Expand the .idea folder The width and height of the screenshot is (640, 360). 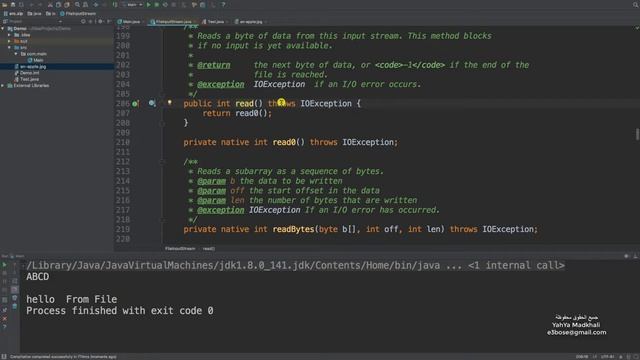tap(9, 35)
